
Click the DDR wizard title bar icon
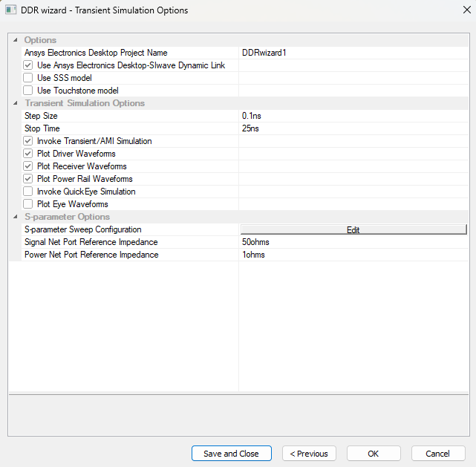tap(11, 10)
